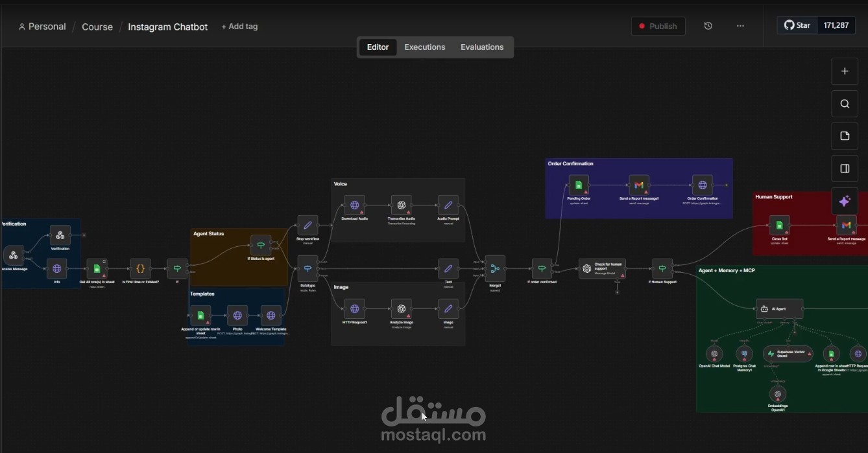Add a node after Order Confirmation output
The width and height of the screenshot is (868, 453).
[726, 185]
